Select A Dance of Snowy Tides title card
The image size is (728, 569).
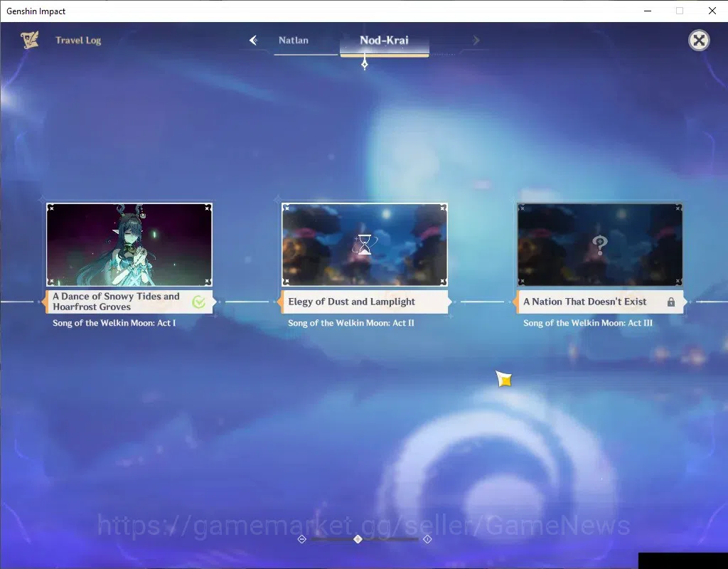pyautogui.click(x=129, y=302)
